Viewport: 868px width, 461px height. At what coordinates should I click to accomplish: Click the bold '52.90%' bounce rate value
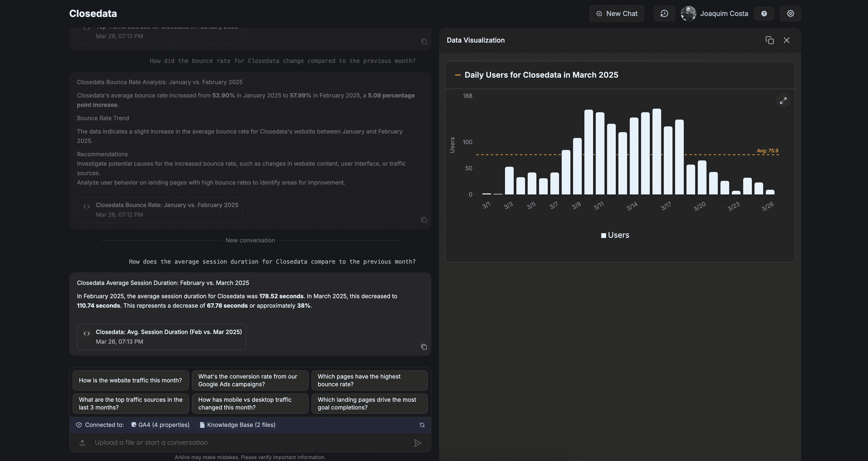[223, 95]
